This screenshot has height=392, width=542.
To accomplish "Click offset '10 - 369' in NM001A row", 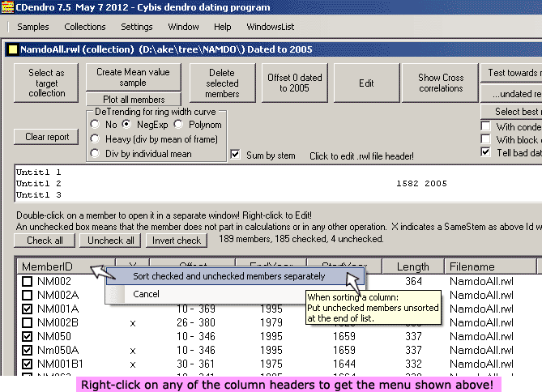I will [x=195, y=309].
